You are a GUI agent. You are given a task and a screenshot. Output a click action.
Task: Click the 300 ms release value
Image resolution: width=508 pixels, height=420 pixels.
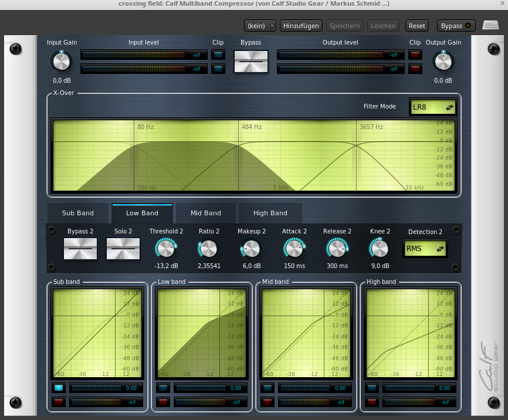(337, 266)
